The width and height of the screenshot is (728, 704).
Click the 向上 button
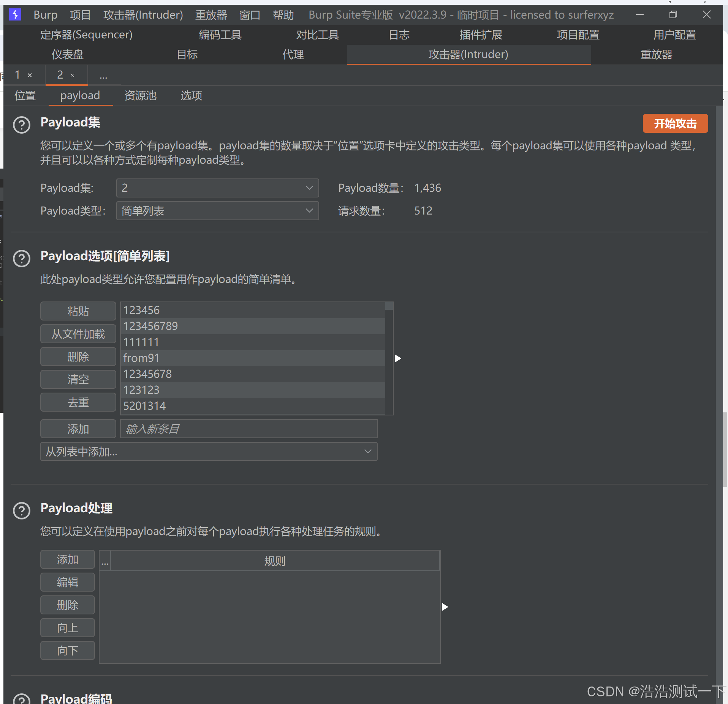click(68, 628)
